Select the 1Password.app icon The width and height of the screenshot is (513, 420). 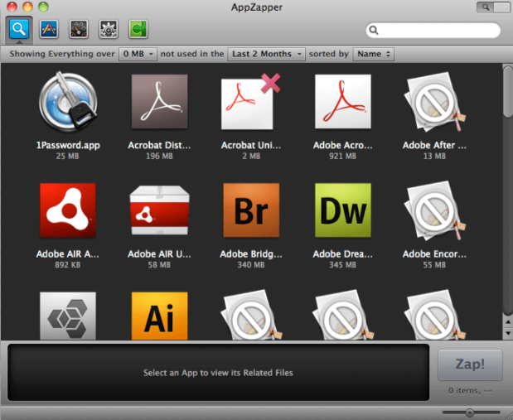click(x=68, y=101)
